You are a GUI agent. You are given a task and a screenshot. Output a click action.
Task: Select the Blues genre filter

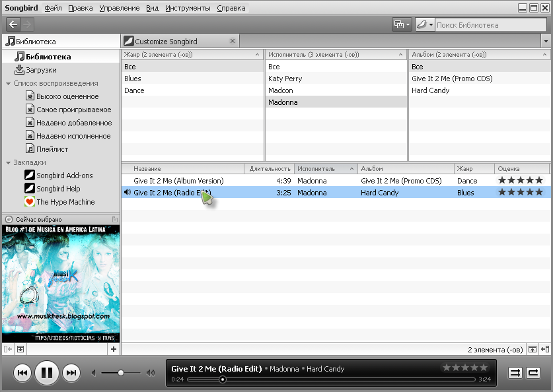pos(192,79)
